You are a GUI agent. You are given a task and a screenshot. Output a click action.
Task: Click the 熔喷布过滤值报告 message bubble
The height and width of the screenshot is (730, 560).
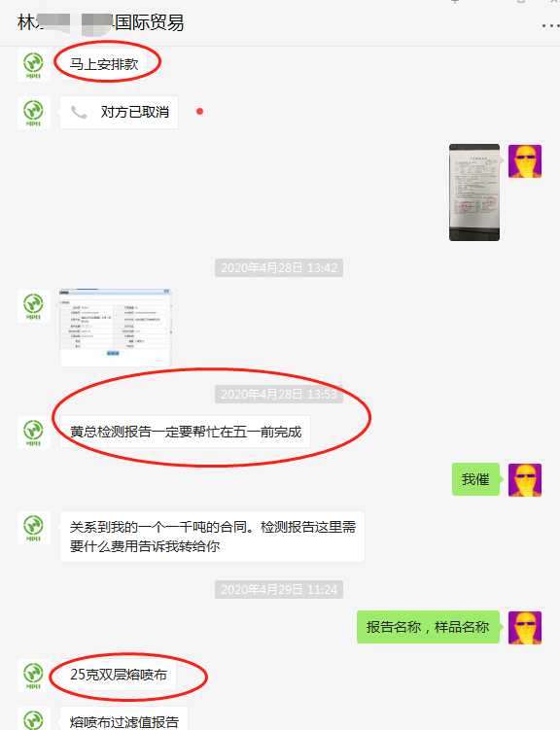123,719
